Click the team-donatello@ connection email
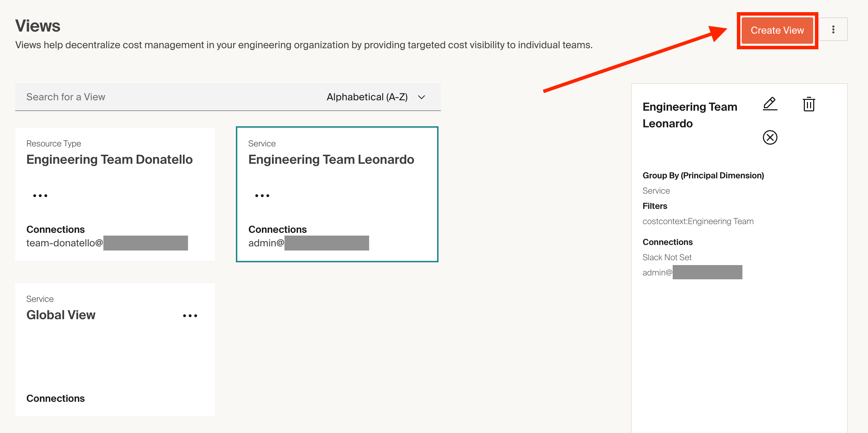 (65, 243)
